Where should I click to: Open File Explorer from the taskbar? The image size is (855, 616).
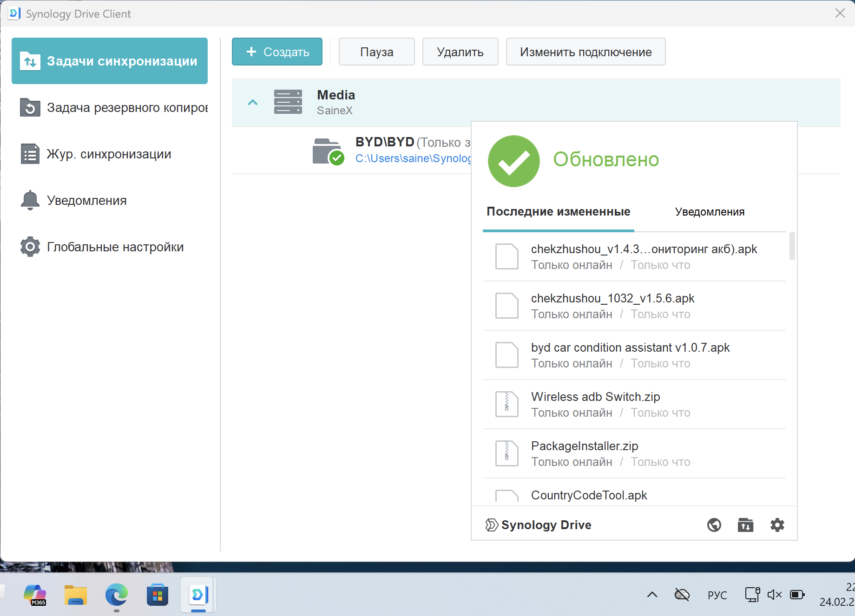tap(76, 595)
